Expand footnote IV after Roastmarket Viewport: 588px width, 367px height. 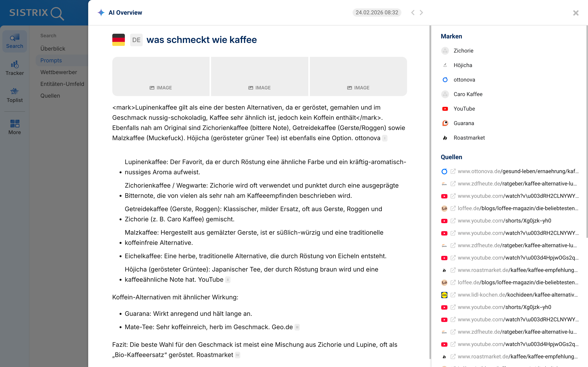(238, 355)
